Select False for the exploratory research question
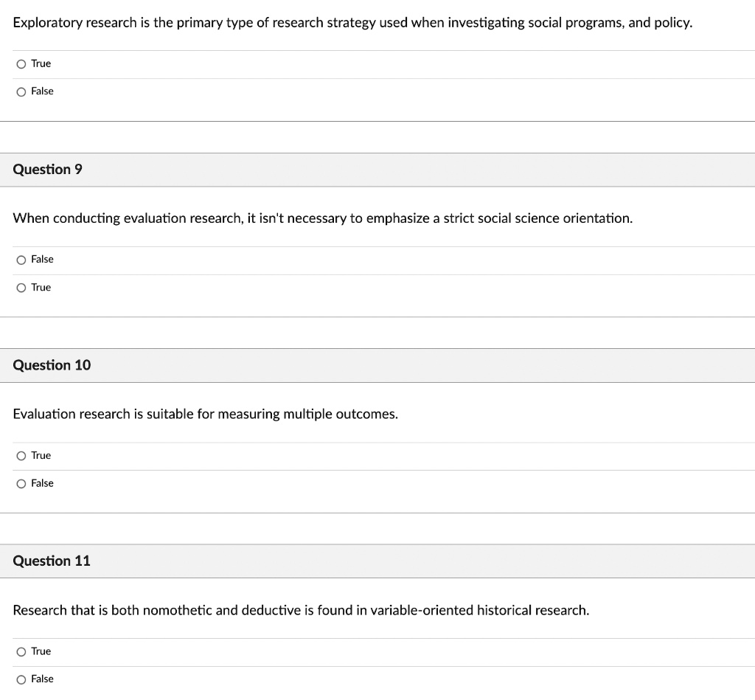 click(22, 91)
